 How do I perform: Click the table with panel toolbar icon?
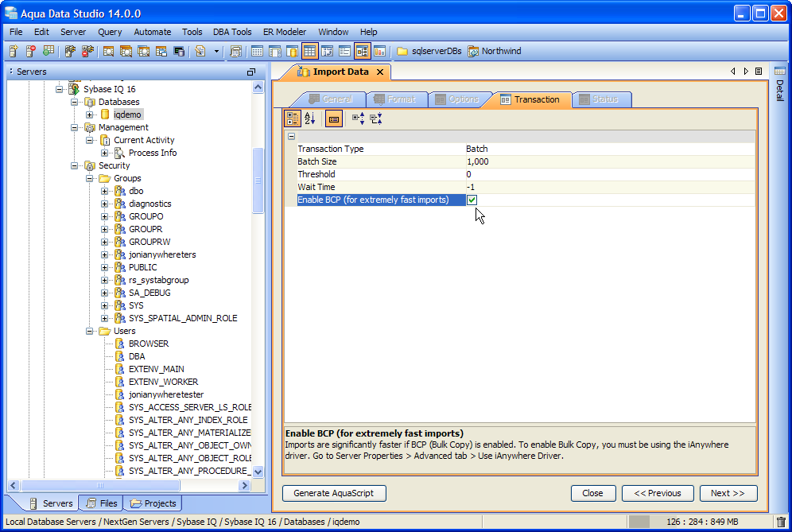pyautogui.click(x=275, y=51)
